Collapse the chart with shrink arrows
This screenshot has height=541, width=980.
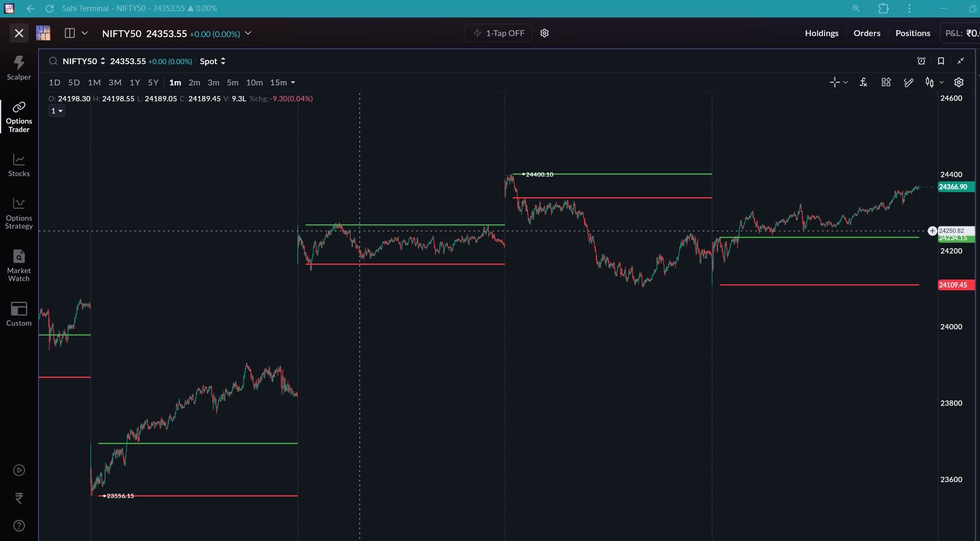click(x=960, y=61)
